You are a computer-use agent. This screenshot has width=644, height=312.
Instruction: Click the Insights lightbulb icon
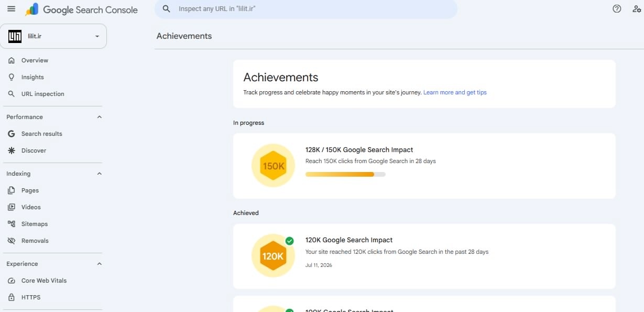pyautogui.click(x=12, y=77)
